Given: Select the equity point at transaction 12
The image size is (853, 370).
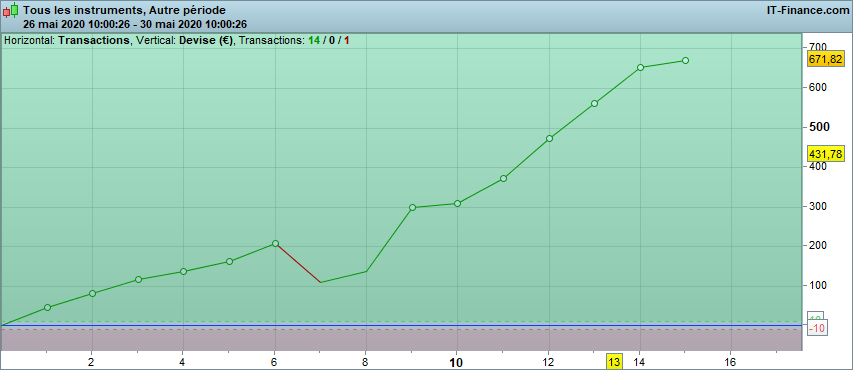Looking at the screenshot, I should (549, 138).
